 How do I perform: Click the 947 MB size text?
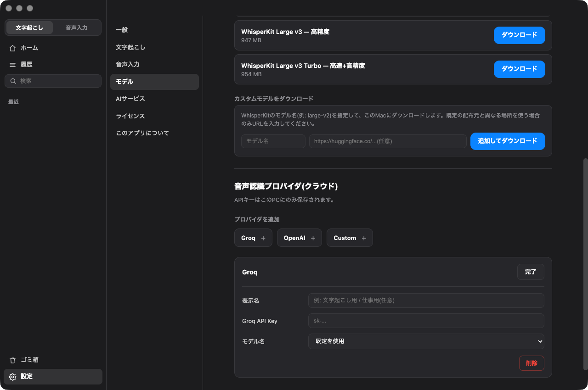[x=251, y=40]
